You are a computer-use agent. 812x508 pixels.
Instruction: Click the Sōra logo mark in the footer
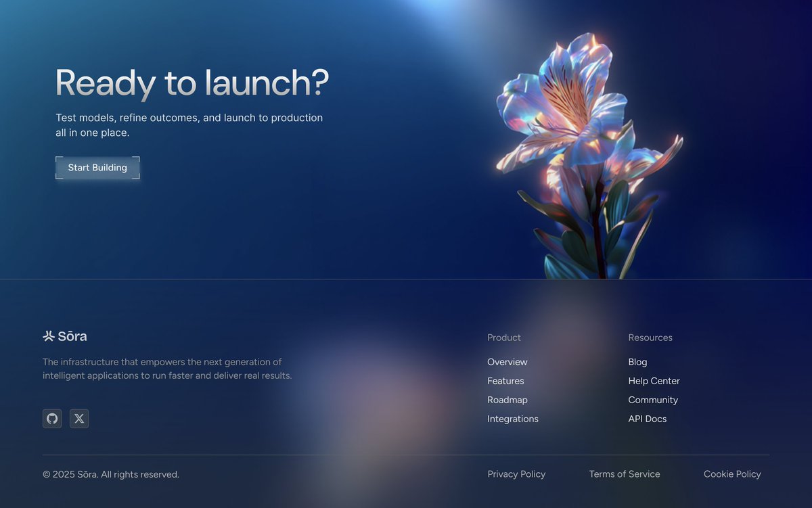point(47,336)
